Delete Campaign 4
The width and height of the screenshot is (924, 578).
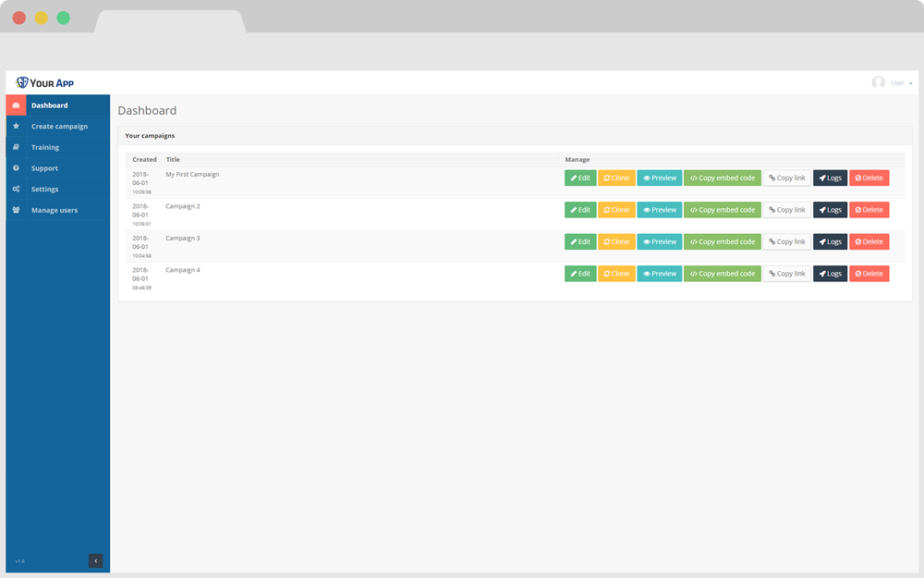tap(869, 274)
